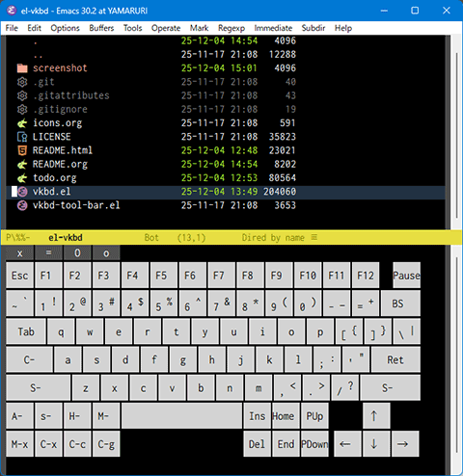Viewport: 463px width, 476px height.
Task: Click the '0' button above the keyboard
Action: click(x=77, y=253)
